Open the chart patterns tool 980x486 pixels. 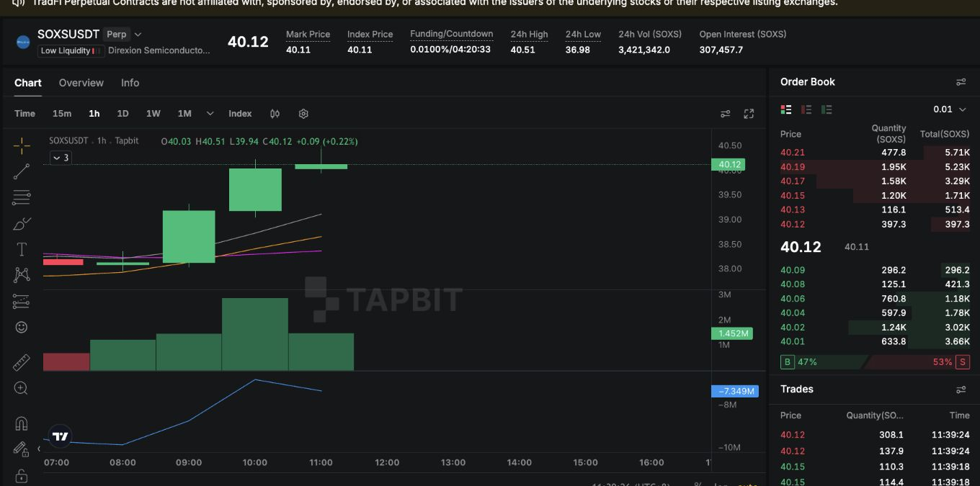click(22, 275)
